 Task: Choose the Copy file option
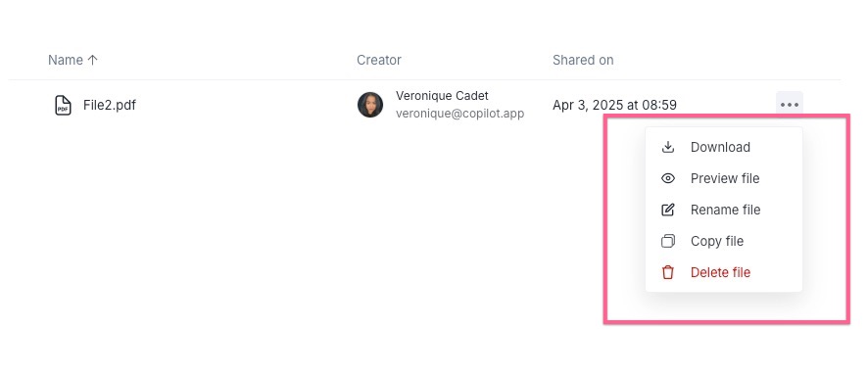tap(724, 241)
